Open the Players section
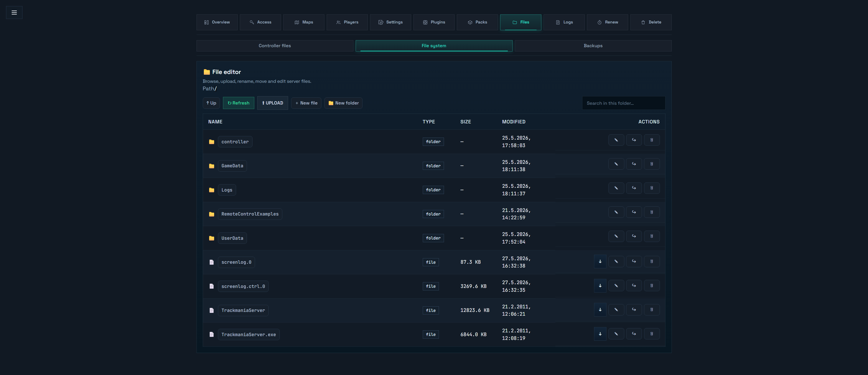 click(x=347, y=22)
